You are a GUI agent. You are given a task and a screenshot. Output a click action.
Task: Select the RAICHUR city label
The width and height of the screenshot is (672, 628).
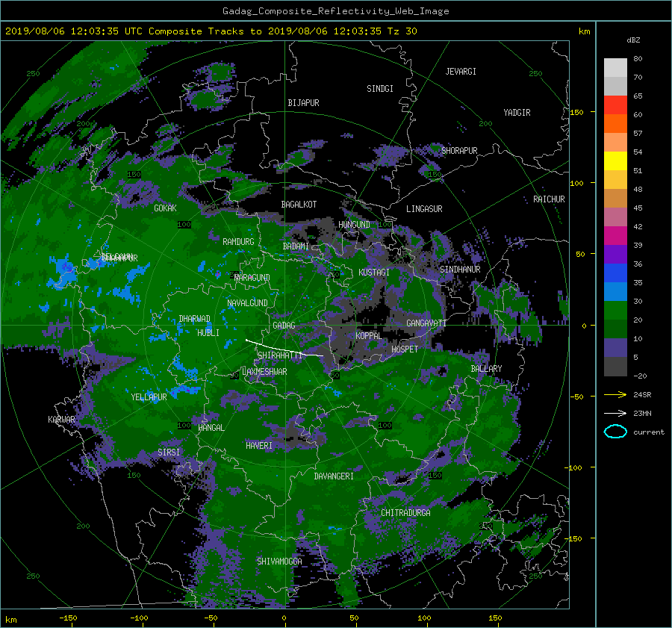click(549, 199)
